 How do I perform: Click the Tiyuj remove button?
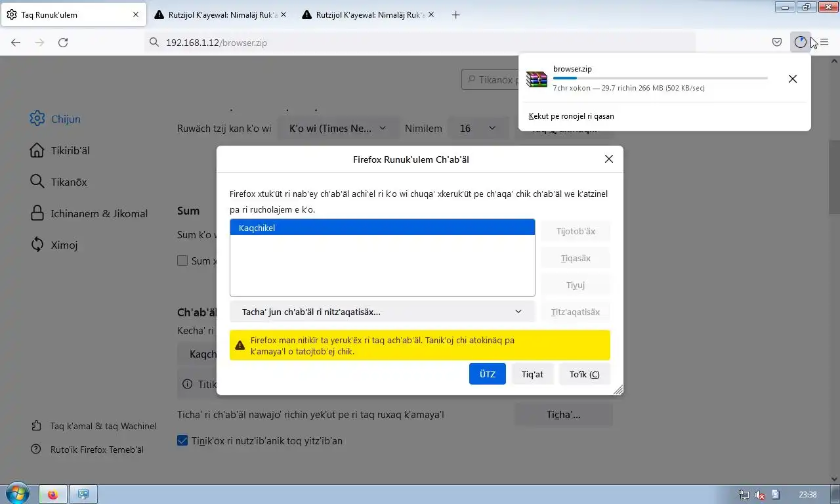coord(576,285)
